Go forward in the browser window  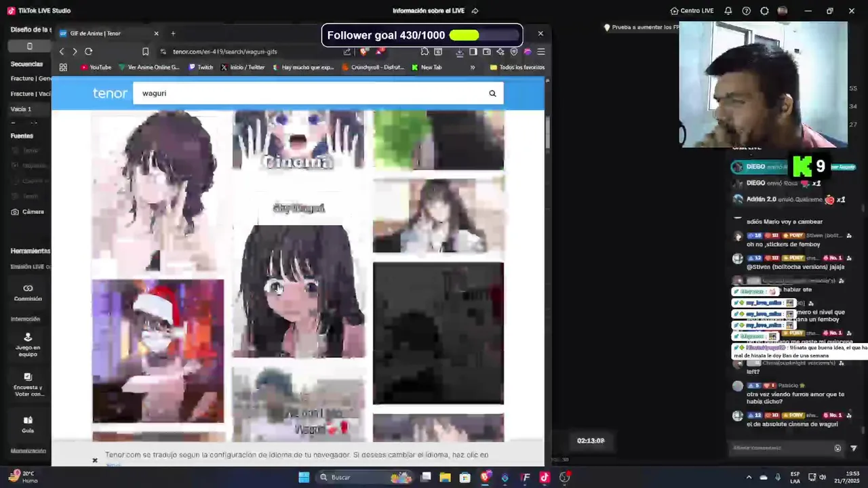(75, 52)
